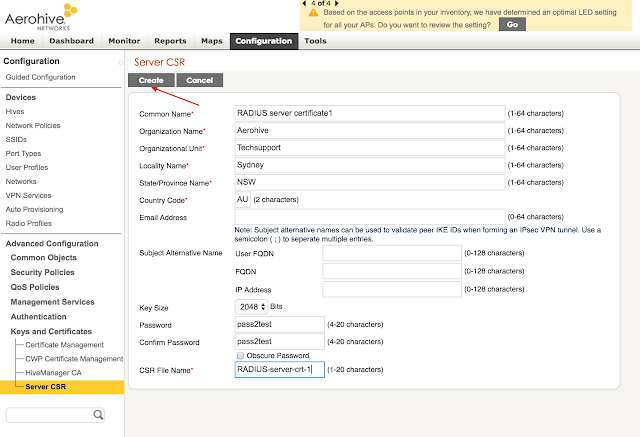Click the Server CSR page title
The image size is (640, 437).
[x=159, y=62]
